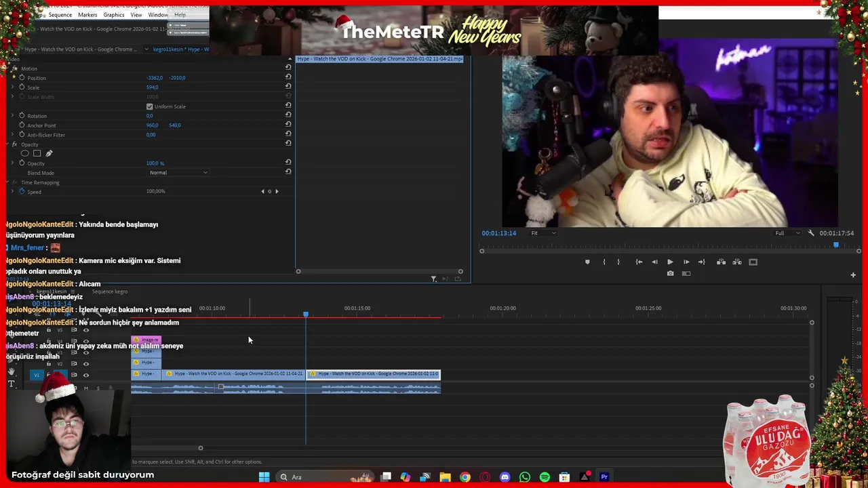Toggle the Rotation stopwatch animation icon
The image size is (868, 488).
pyautogui.click(x=22, y=116)
